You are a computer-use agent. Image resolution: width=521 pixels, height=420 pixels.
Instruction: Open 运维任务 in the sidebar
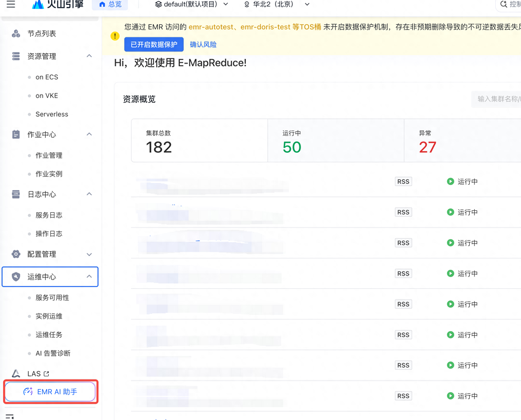pos(49,335)
